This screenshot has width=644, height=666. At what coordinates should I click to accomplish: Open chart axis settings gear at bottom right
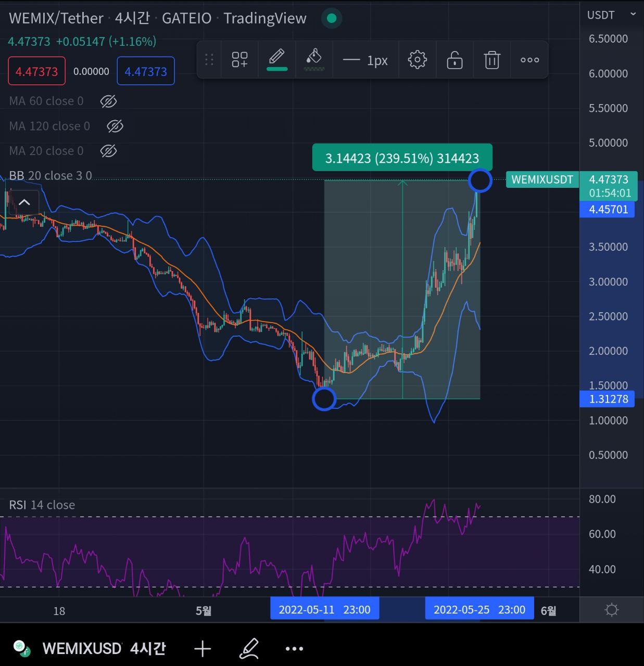pyautogui.click(x=612, y=610)
